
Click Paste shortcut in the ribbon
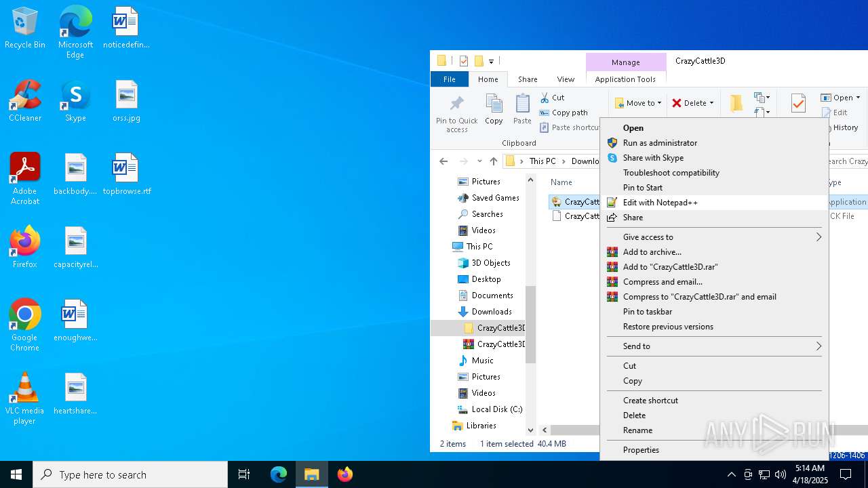pos(570,127)
